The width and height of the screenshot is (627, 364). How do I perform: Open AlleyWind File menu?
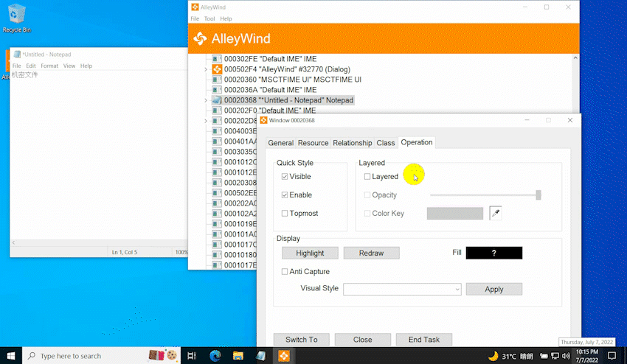pos(195,18)
